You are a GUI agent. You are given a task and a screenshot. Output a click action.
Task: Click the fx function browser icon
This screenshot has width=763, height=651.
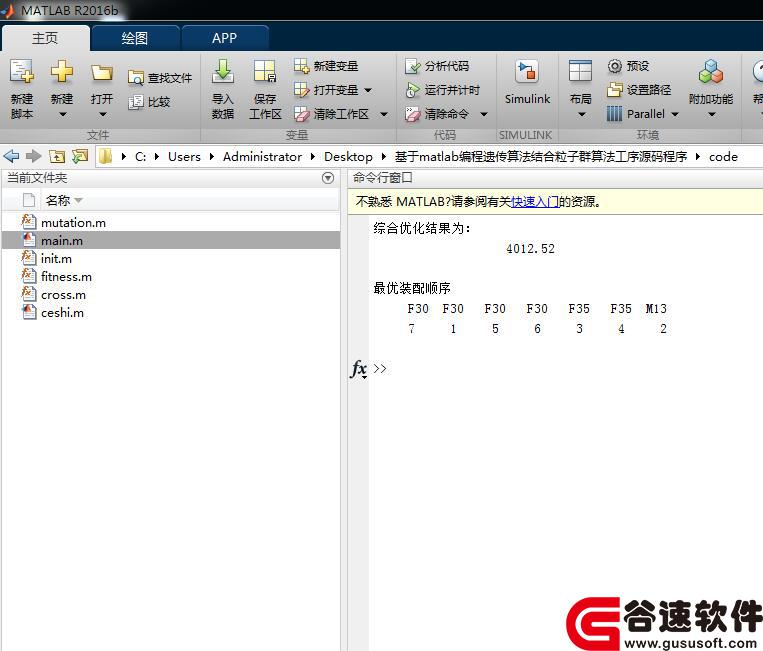(x=359, y=369)
